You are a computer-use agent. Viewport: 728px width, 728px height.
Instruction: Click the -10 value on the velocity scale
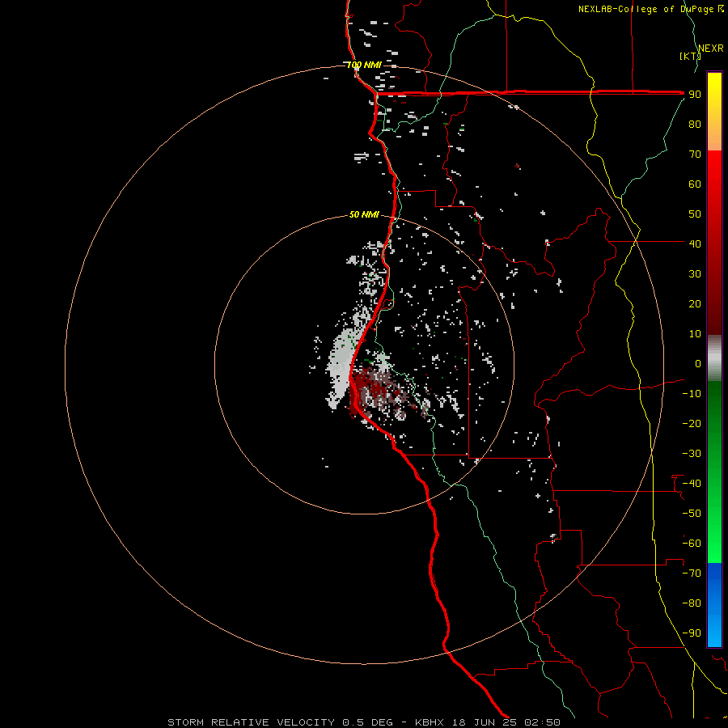[x=692, y=394]
